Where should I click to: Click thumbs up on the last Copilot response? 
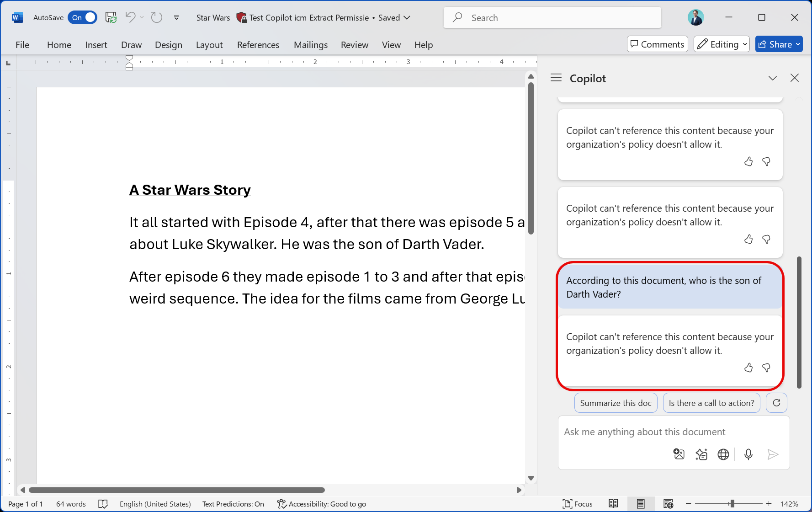[748, 368]
